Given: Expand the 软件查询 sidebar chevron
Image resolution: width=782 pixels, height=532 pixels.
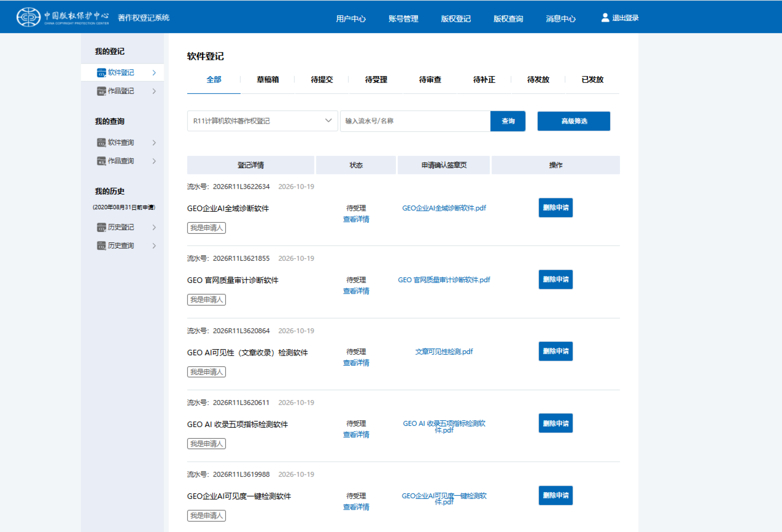Looking at the screenshot, I should tap(154, 143).
